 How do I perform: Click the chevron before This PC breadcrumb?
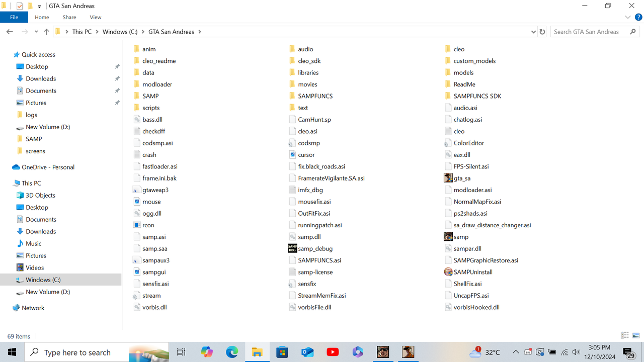click(x=67, y=32)
